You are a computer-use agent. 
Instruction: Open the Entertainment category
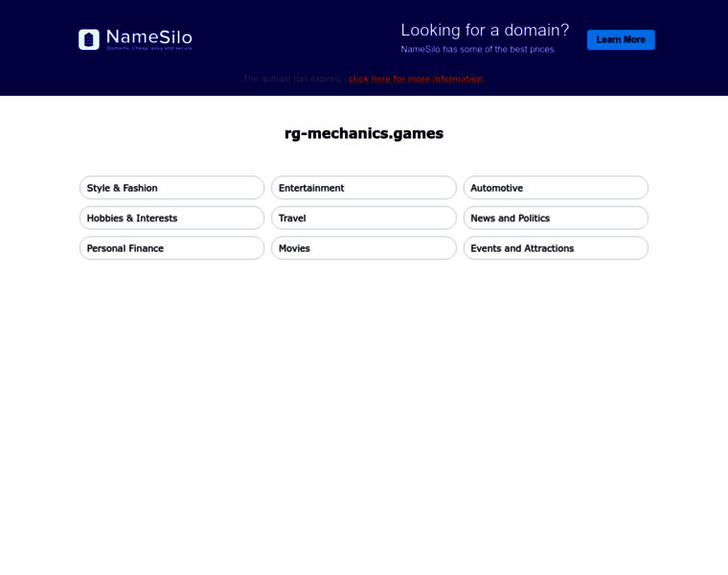click(x=364, y=188)
